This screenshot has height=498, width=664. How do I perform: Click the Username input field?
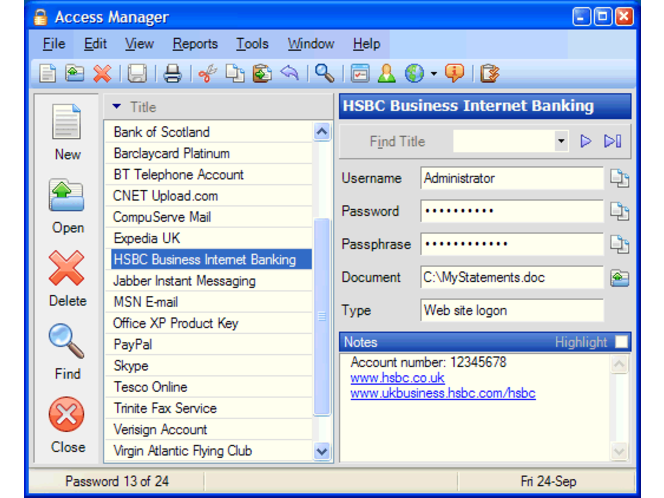point(512,178)
